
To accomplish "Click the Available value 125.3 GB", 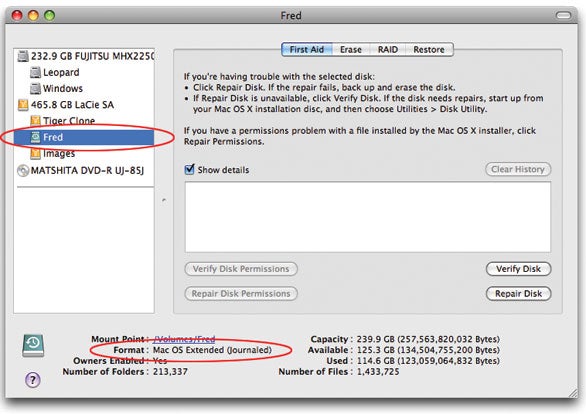I will 428,350.
